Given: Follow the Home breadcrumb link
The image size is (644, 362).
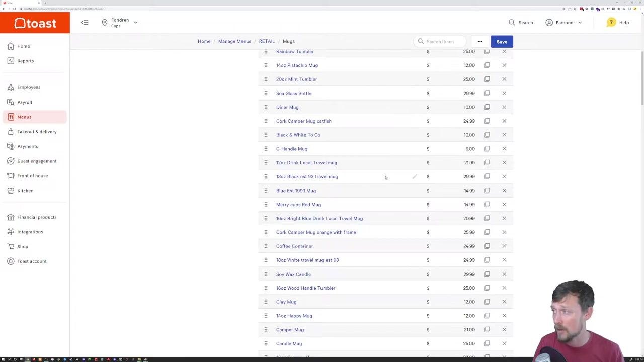Looking at the screenshot, I should 204,41.
